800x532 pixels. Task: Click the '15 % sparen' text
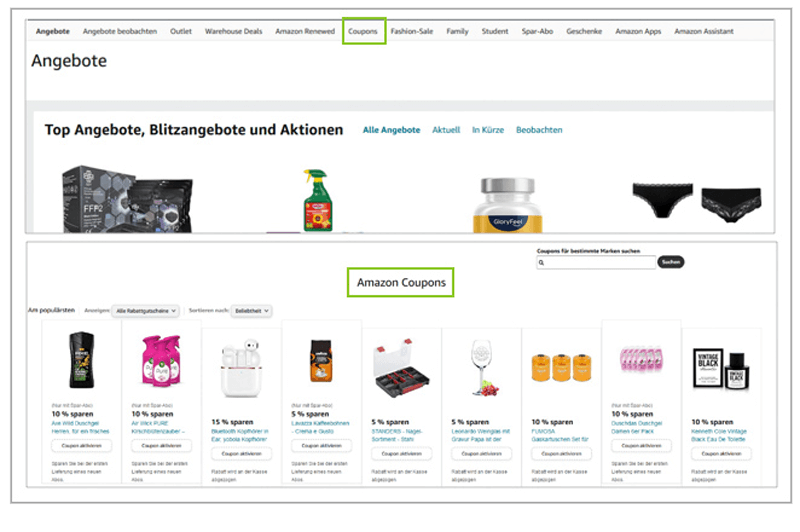tap(232, 422)
